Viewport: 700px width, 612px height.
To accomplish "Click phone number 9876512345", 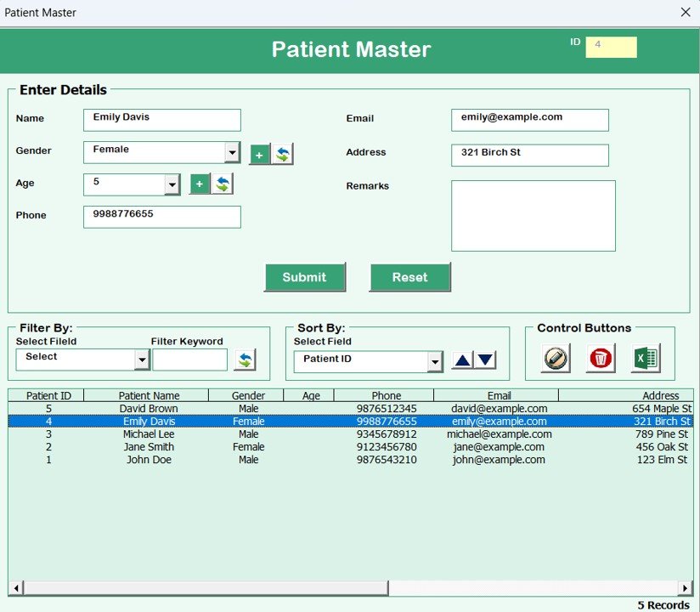I will tap(387, 408).
